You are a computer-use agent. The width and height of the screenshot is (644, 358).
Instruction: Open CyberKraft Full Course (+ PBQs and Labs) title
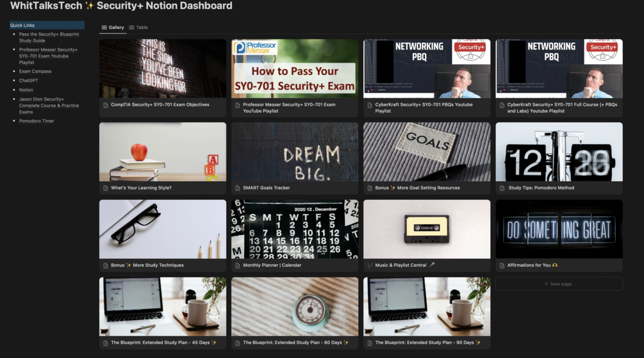click(562, 108)
